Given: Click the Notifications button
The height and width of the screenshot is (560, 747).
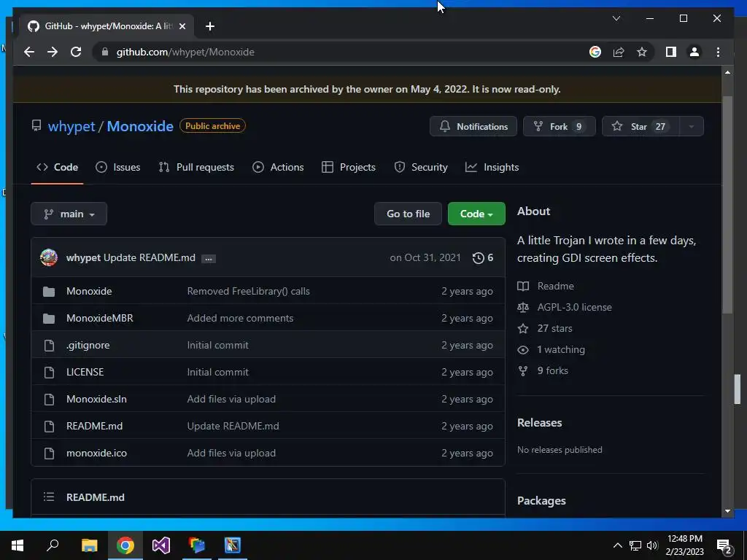Looking at the screenshot, I should pos(473,126).
